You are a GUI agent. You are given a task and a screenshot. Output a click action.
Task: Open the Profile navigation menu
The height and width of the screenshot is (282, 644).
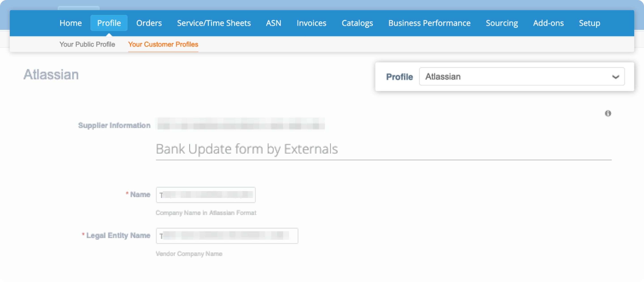(109, 23)
